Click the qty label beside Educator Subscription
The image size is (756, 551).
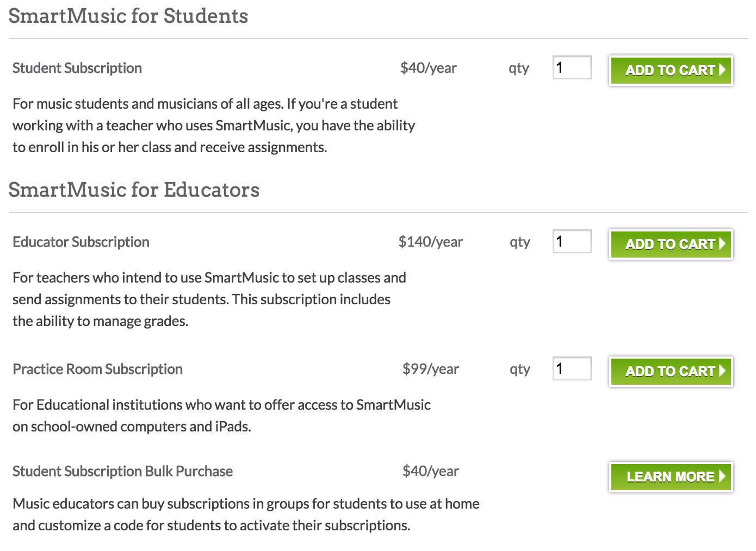click(520, 242)
